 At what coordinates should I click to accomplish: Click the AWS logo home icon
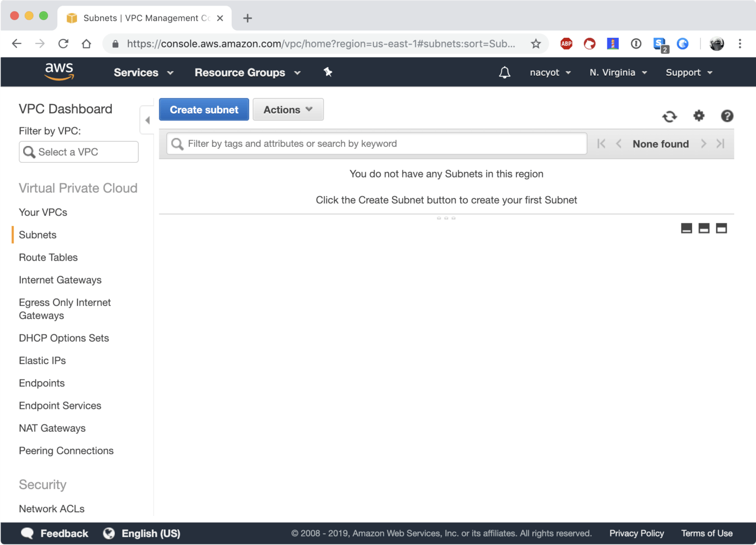click(59, 72)
